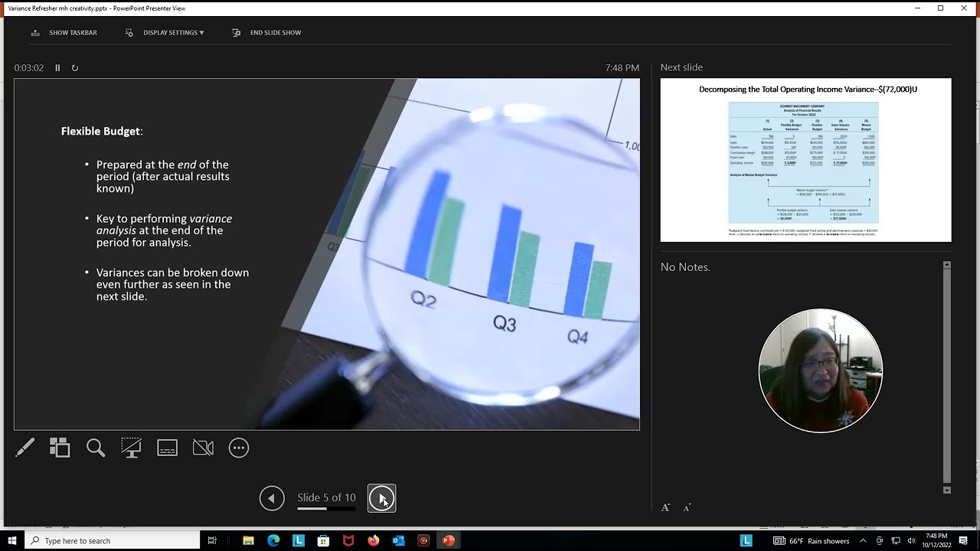Screen dimensions: 980x551
Task: Click the L icon in system tray
Action: click(x=746, y=541)
